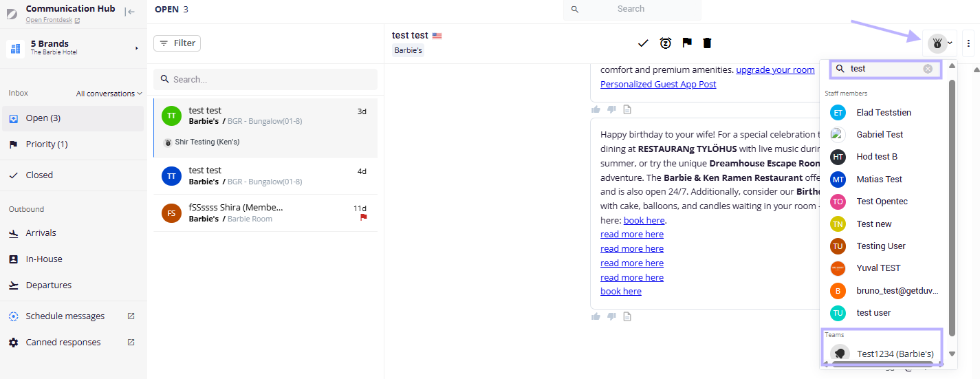Open Canned responses
This screenshot has width=980, height=379.
point(63,343)
